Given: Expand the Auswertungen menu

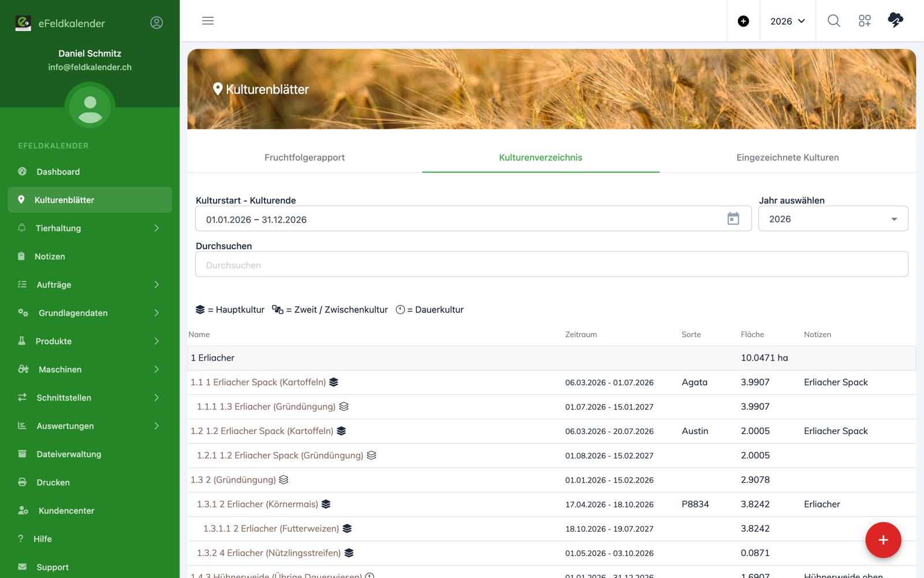Looking at the screenshot, I should [x=90, y=426].
